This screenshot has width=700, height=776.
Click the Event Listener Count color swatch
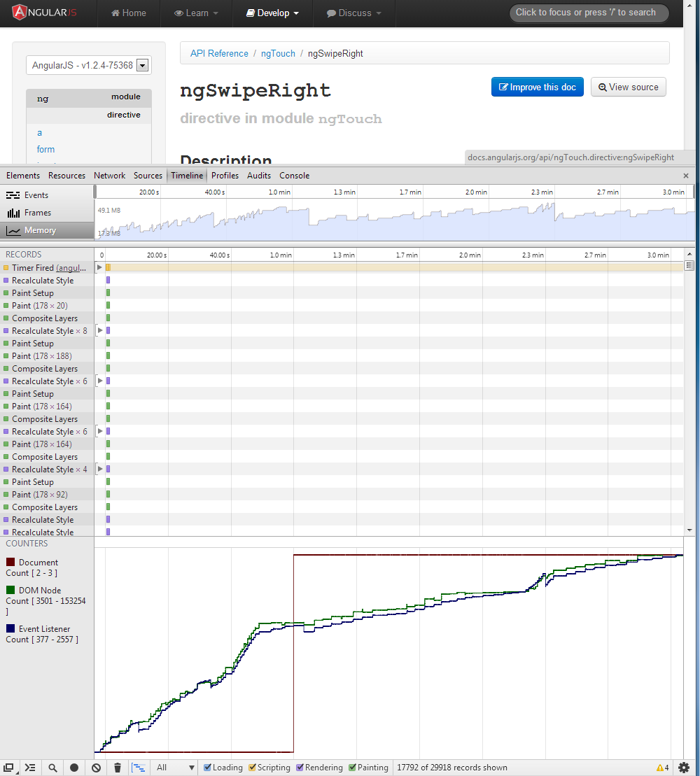point(10,628)
